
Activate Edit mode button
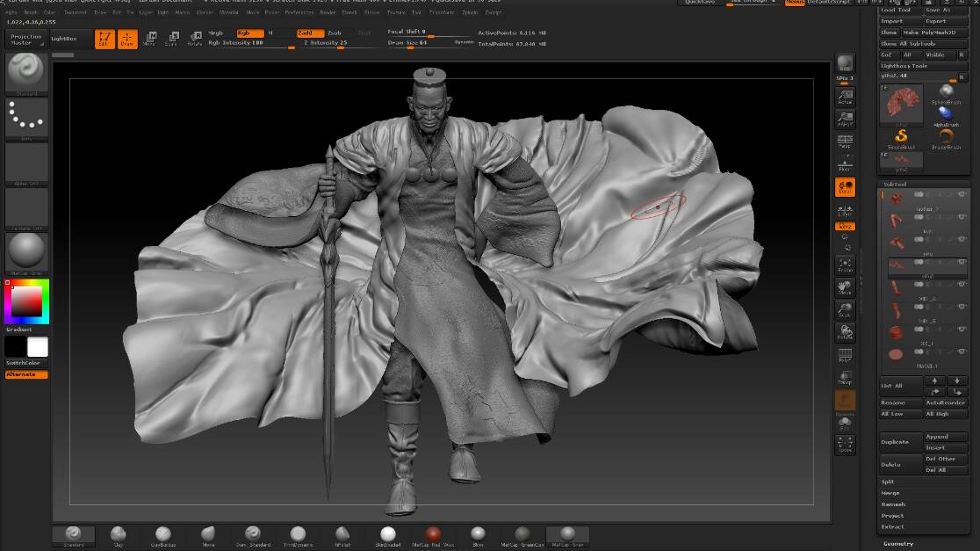tap(104, 39)
